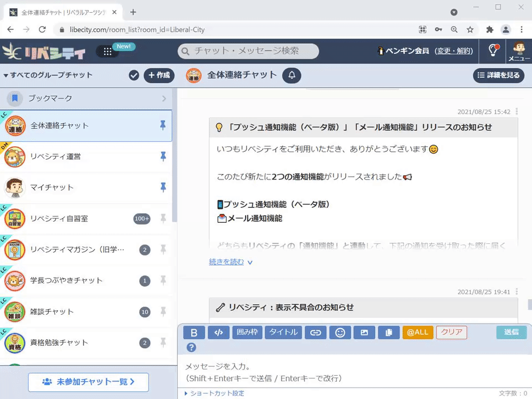
Task: Open マイチャット
Action: pyautogui.click(x=86, y=187)
